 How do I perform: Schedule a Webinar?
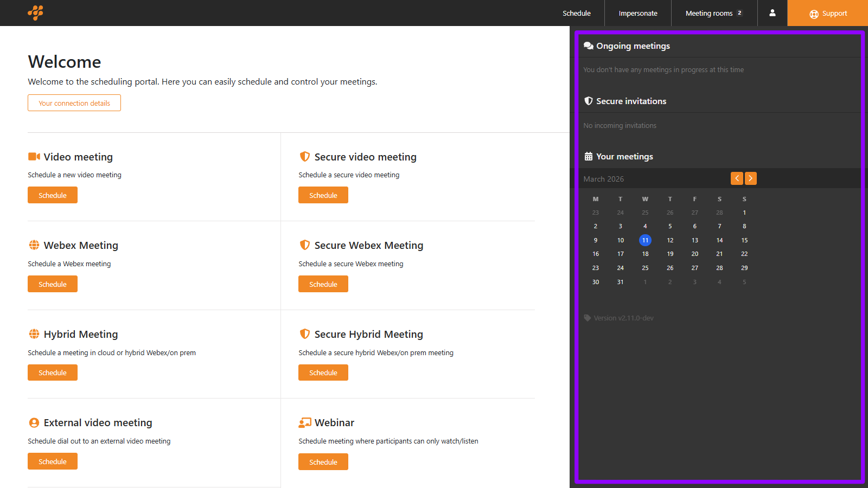click(x=323, y=462)
